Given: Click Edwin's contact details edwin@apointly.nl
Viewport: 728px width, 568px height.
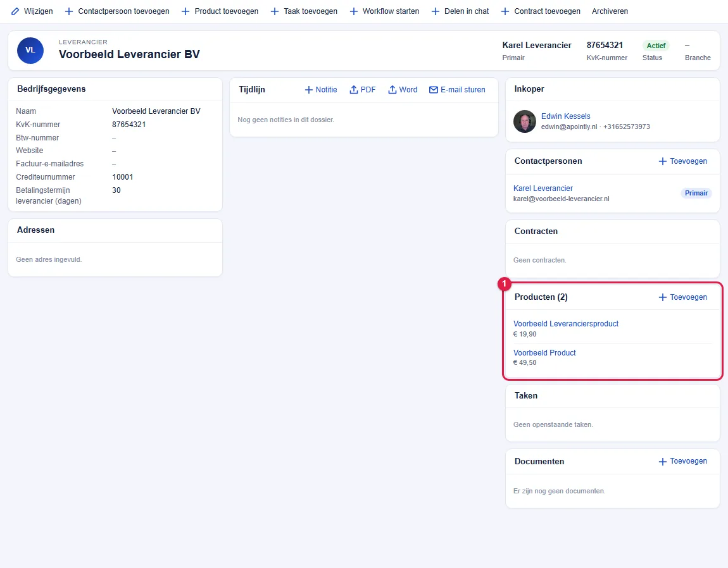Looking at the screenshot, I should [x=568, y=127].
